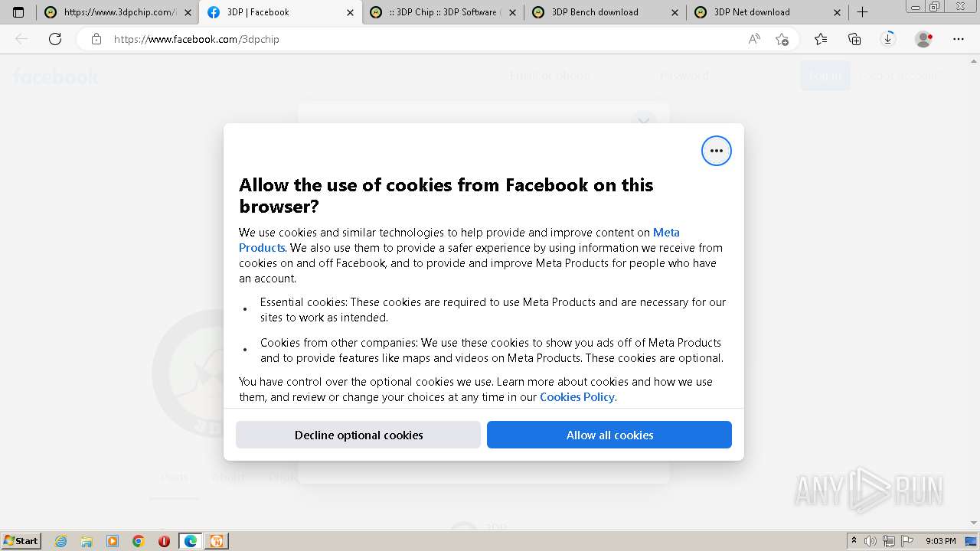
Task: Open the Favorites list icon
Action: tap(821, 39)
